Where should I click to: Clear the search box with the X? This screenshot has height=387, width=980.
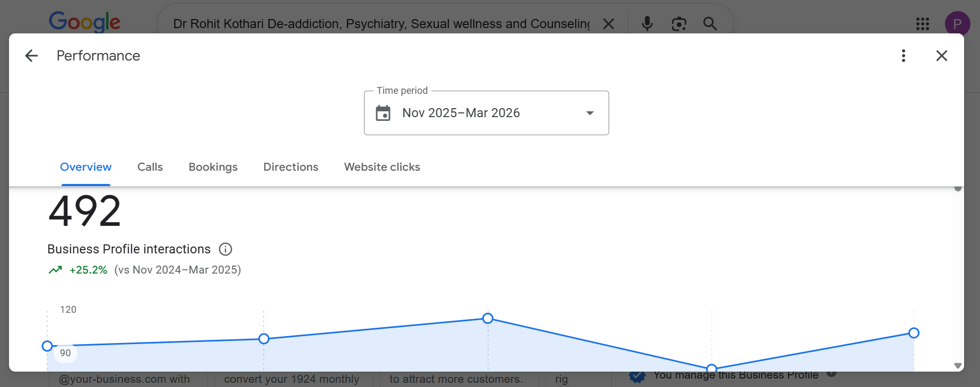tap(609, 24)
